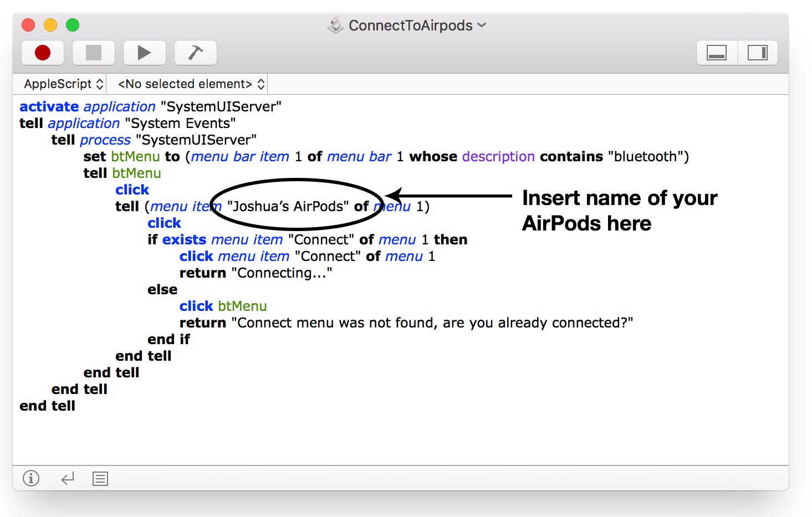This screenshot has width=812, height=517.
Task: Click the line 'tell process "SystemUIServer"'
Action: point(154,140)
